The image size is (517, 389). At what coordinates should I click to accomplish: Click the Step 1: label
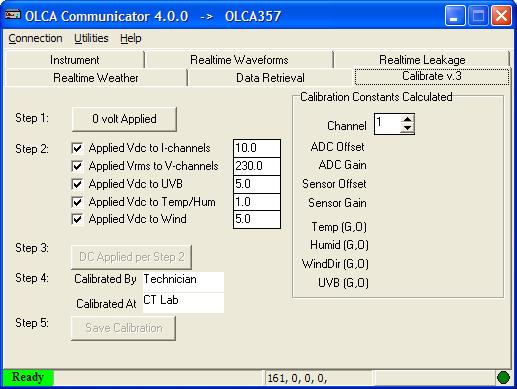point(32,118)
